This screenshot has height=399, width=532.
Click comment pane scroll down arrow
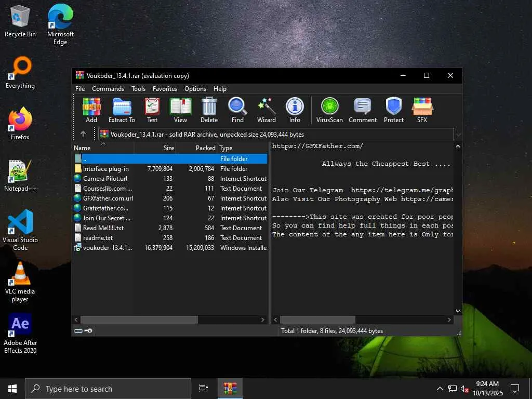pos(458,311)
